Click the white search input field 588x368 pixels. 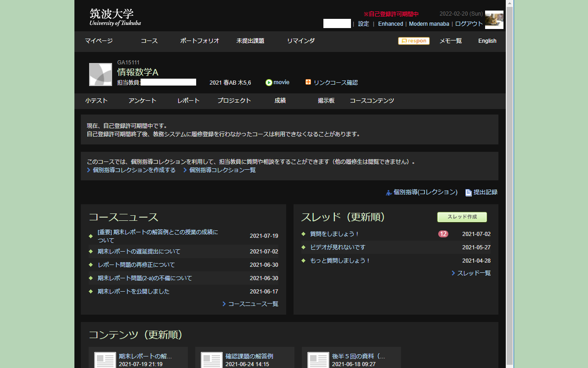337,23
